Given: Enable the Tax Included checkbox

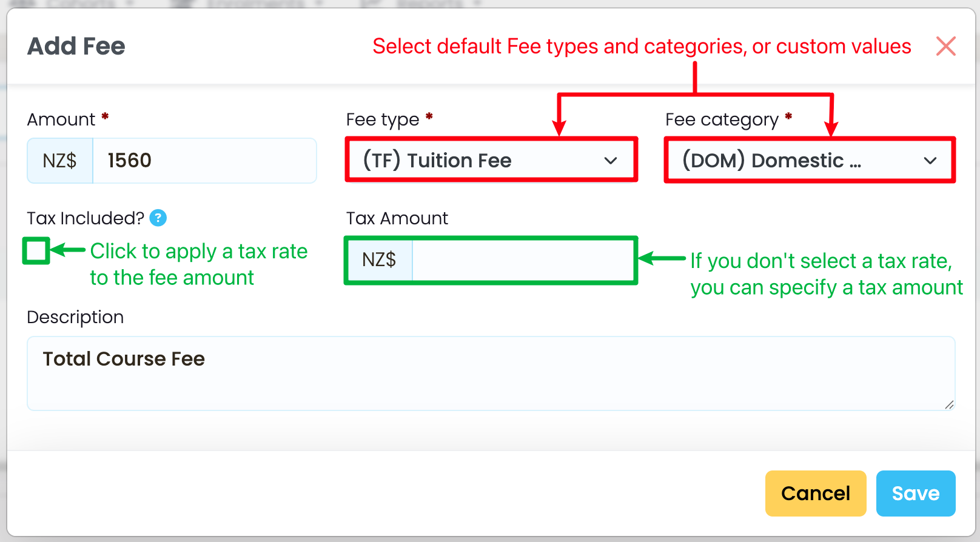Looking at the screenshot, I should 36,251.
